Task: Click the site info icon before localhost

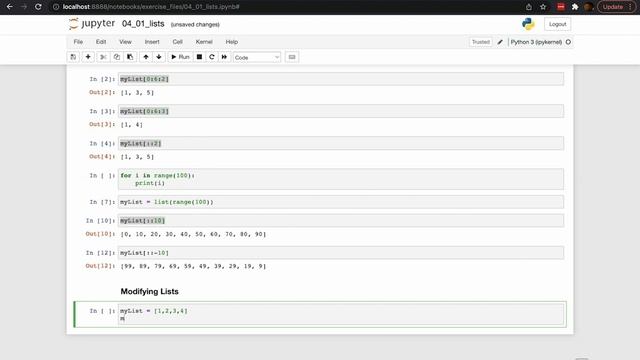Action: pyautogui.click(x=56, y=7)
